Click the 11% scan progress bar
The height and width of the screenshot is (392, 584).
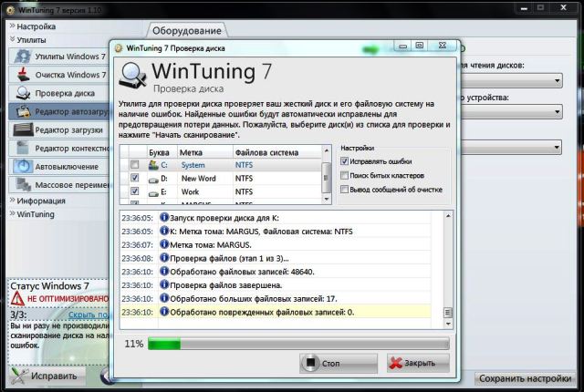[298, 344]
